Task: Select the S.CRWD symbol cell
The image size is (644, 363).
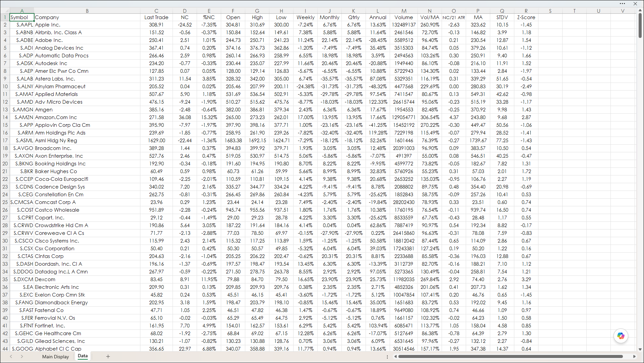Action: point(22,225)
